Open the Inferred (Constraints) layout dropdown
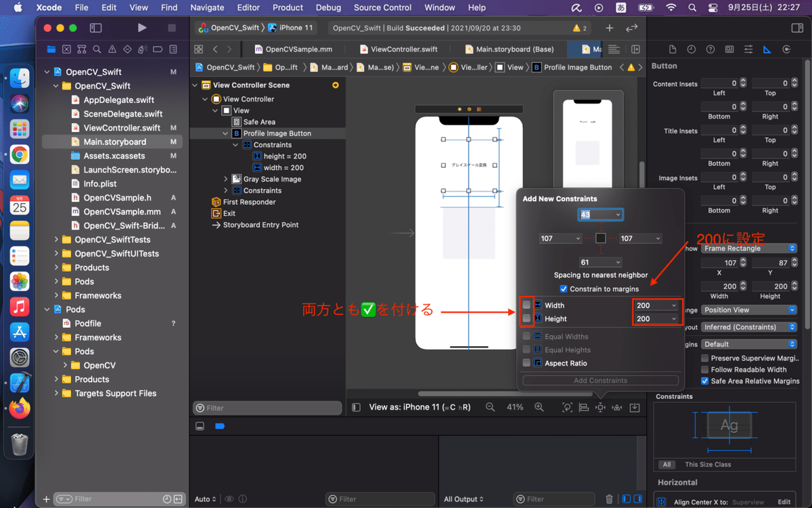The height and width of the screenshot is (508, 812). click(748, 327)
